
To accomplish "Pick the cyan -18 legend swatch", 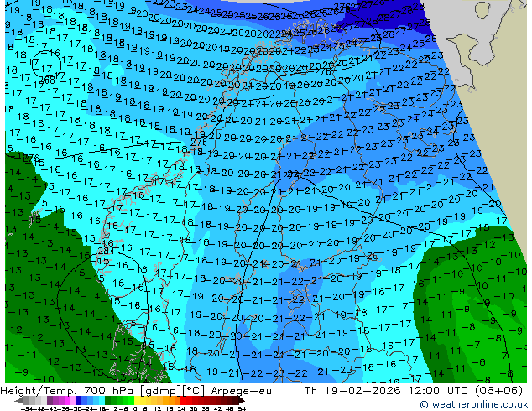I will [x=102, y=401].
